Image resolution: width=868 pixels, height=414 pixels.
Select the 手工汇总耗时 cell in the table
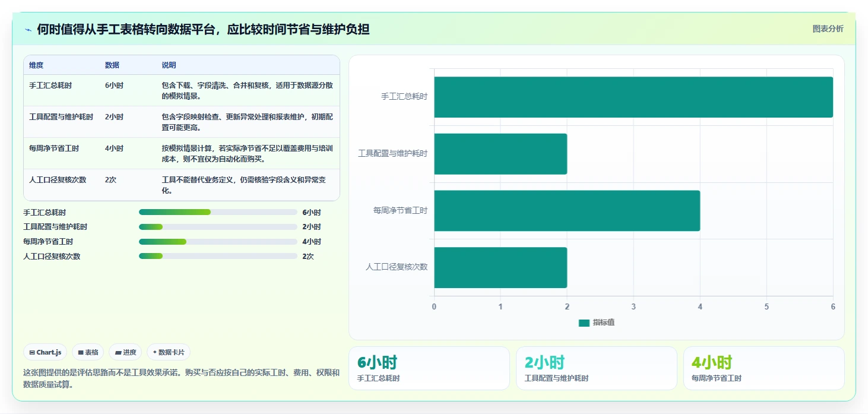pyautogui.click(x=50, y=86)
